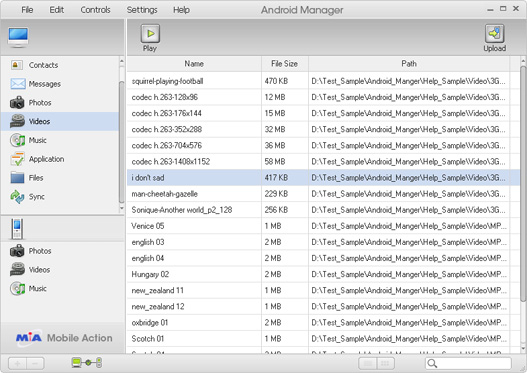Select the man-cheetah-gazelle video row
The height and width of the screenshot is (373, 527).
pos(323,194)
